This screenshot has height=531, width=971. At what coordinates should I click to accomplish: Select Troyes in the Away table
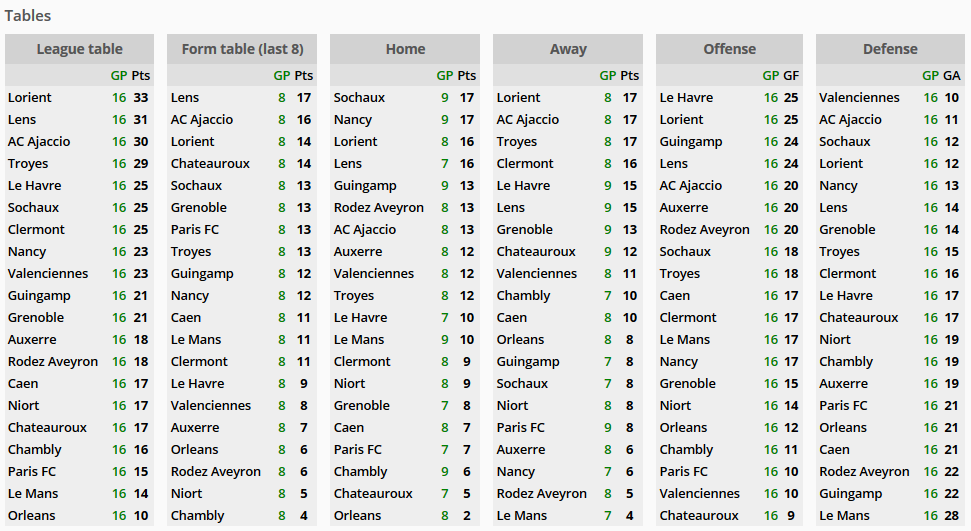[x=517, y=142]
